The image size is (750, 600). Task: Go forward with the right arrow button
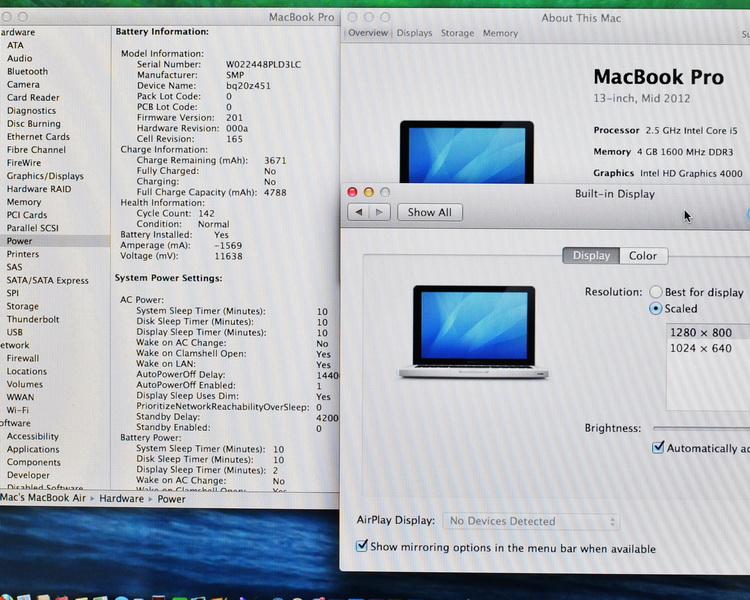[x=380, y=212]
